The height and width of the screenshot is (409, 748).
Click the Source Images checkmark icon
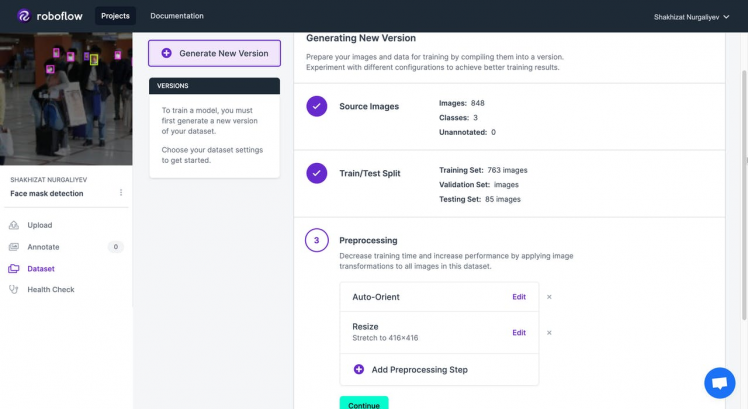point(317,106)
